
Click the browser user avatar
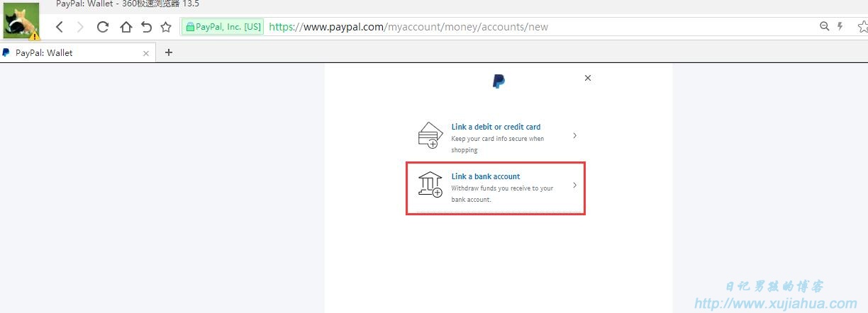(x=21, y=21)
